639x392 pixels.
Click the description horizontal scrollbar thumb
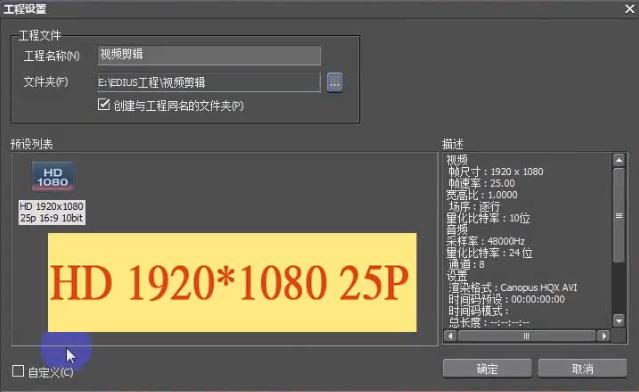click(x=527, y=336)
